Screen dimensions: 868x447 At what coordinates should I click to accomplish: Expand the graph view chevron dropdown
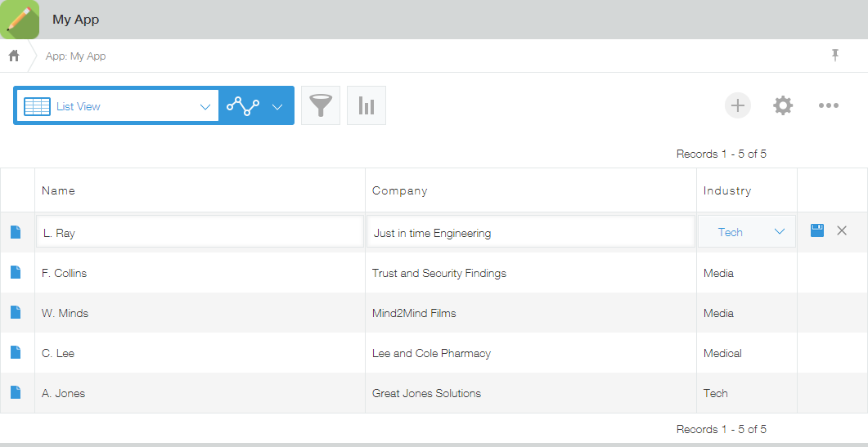point(277,106)
